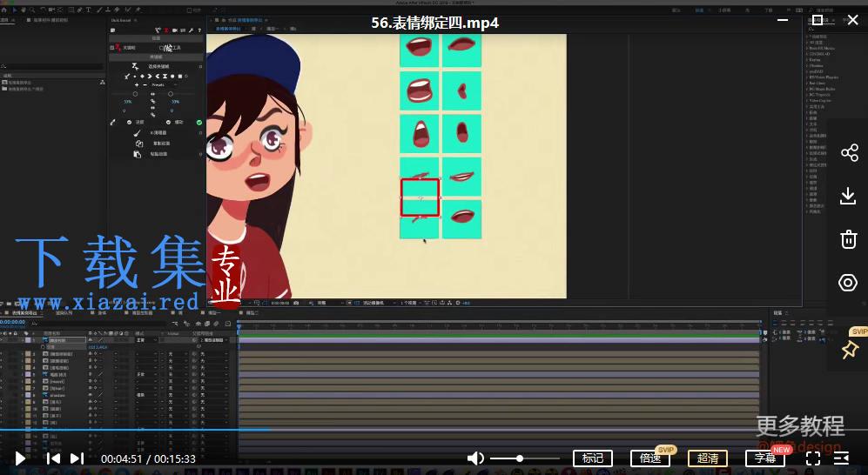The height and width of the screenshot is (475, 868).
Task: Click Duik copy animation icon
Action: click(138, 144)
